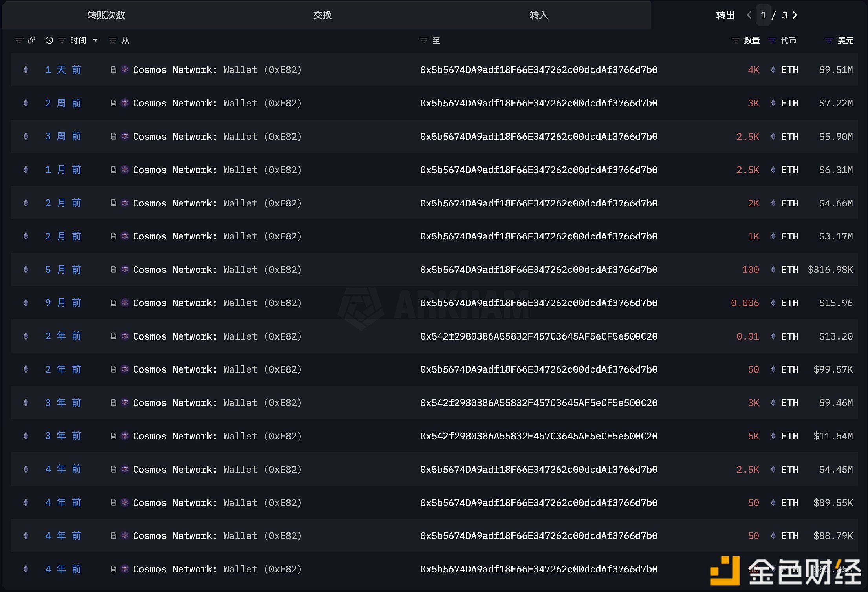Viewport: 868px width, 592px height.
Task: Click the 0.01 amount value
Action: 747,336
